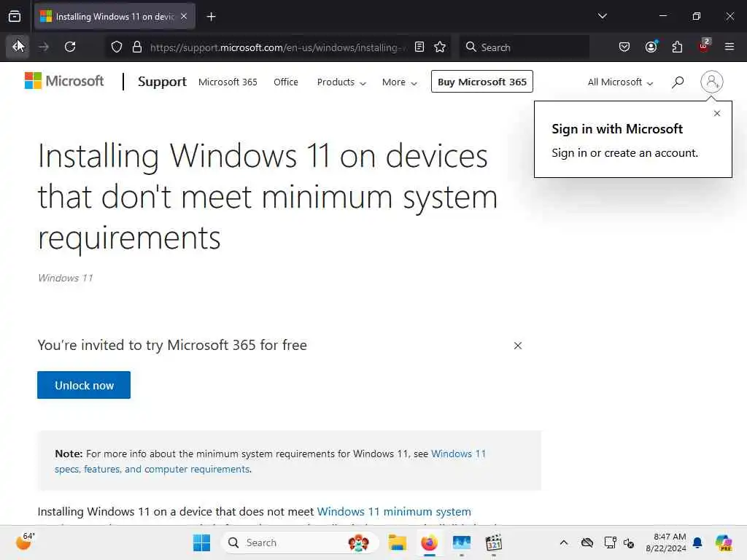Screen dimensions: 747x560
Task: Toggle reader view in address bar
Action: click(x=419, y=47)
